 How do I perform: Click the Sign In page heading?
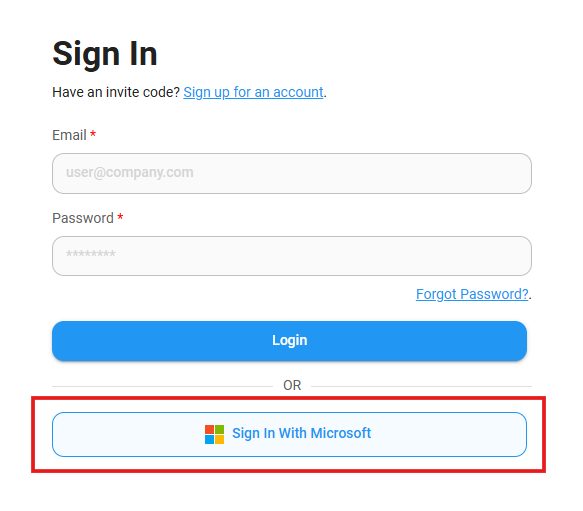click(105, 54)
